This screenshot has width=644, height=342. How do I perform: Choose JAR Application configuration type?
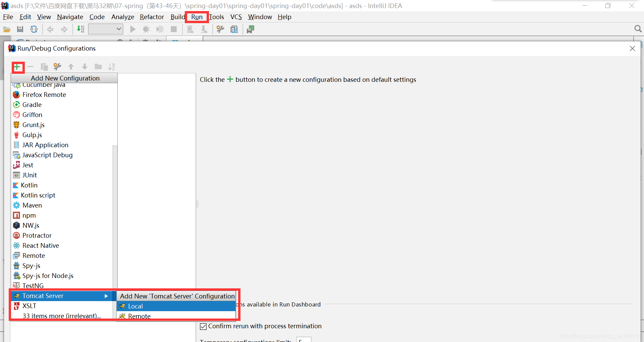pos(62,145)
